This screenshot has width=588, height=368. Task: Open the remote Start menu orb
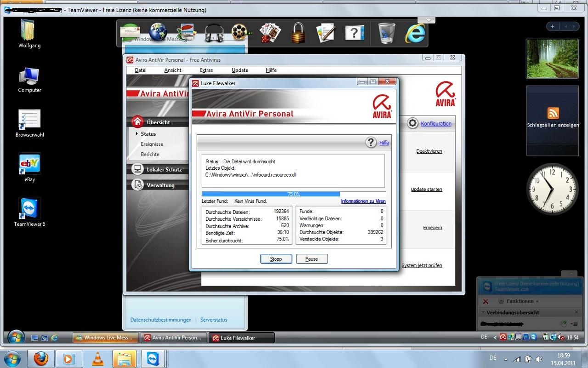[x=17, y=337]
